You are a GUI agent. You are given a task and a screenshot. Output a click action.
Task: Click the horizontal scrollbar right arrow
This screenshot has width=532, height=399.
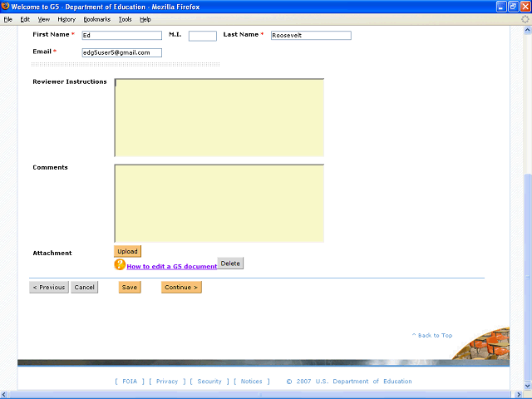519,395
